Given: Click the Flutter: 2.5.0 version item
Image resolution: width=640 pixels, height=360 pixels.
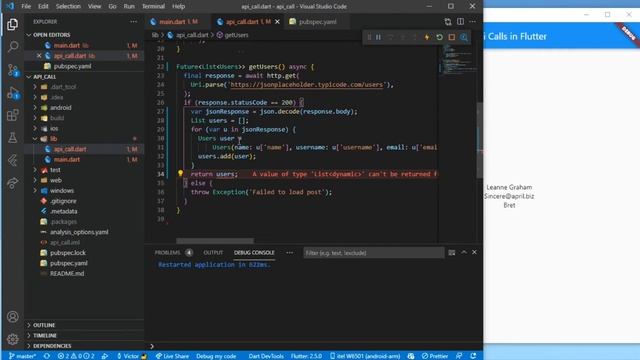Looking at the screenshot, I should pos(306,356).
